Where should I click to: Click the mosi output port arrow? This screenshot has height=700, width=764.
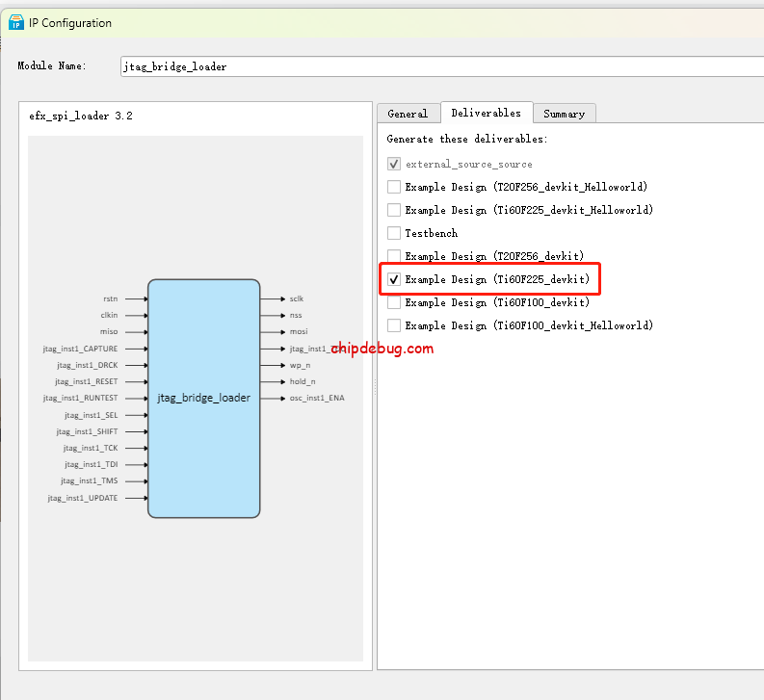[273, 331]
